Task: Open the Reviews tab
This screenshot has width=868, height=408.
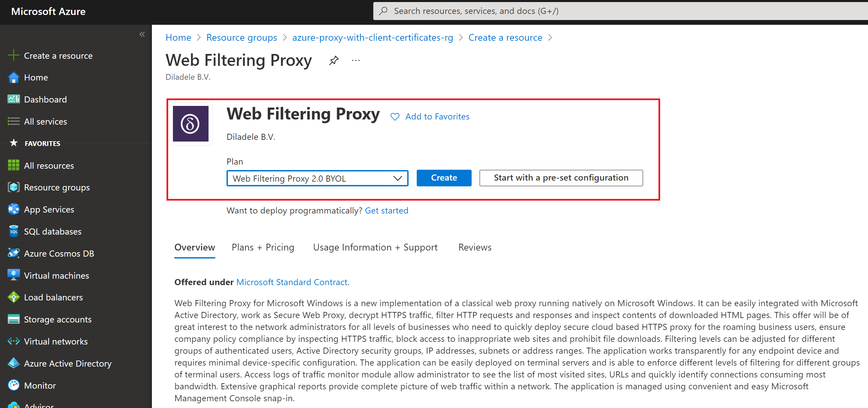Action: (475, 247)
